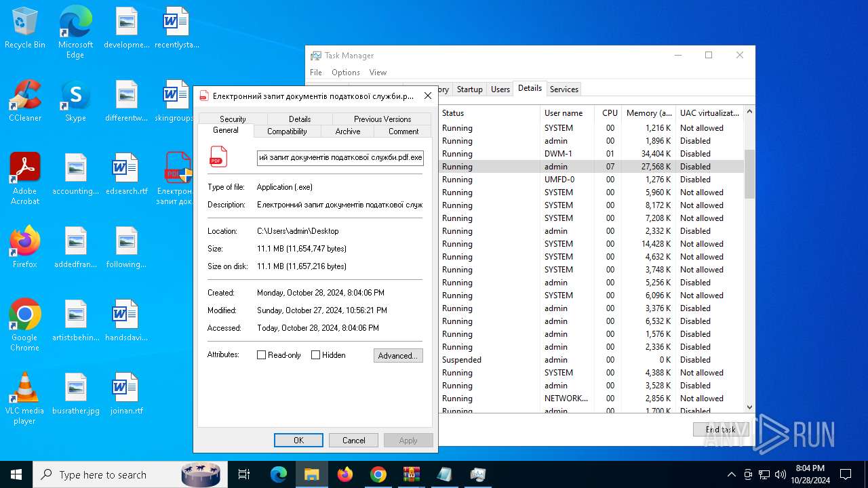Select the differentw... image file icon
Screen dimensions: 868x488
pos(126,101)
